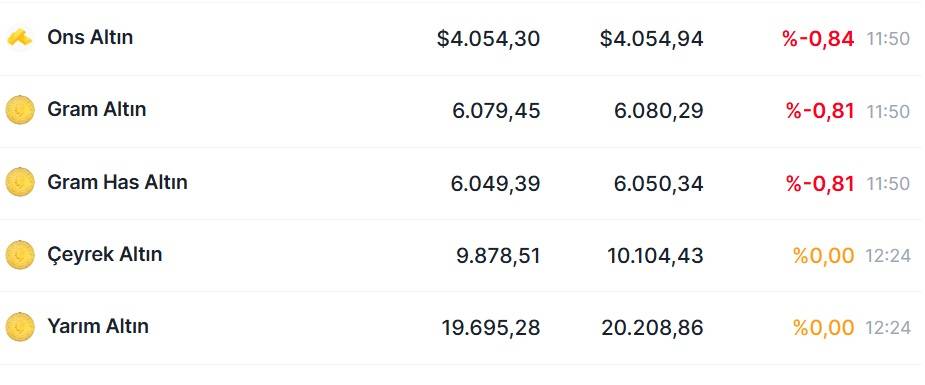Click the coin icon next to Çeyrek Altın
925x385 pixels.
click(x=20, y=255)
